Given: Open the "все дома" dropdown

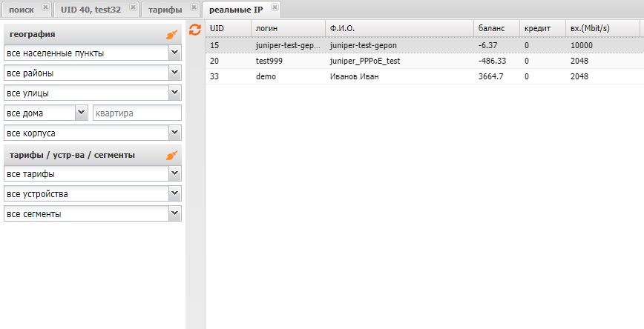Looking at the screenshot, I should [81, 113].
